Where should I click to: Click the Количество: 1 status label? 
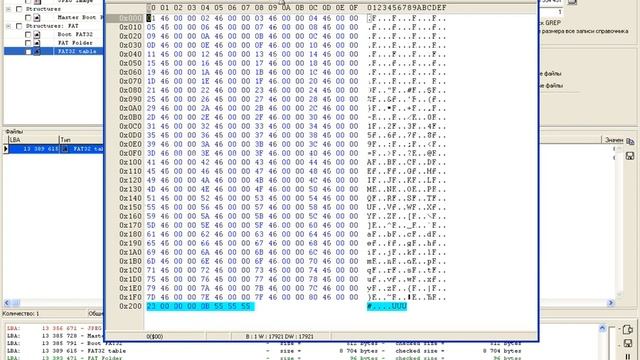[x=21, y=314]
